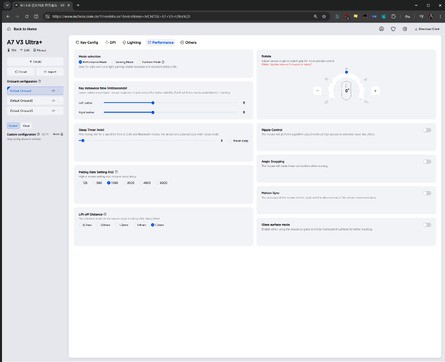
Task: Select the highlighted configuration filter tab
Action: pyautogui.click(x=13, y=126)
